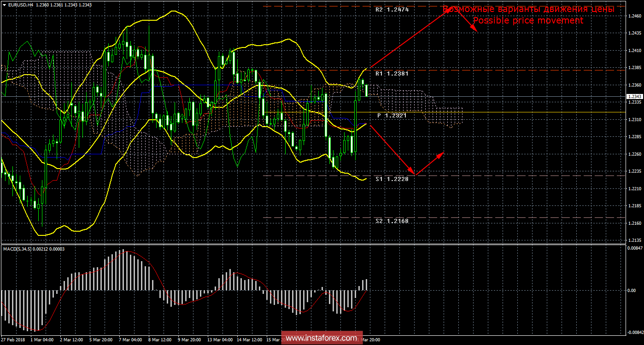Select the S1 1.2228 support label
The height and width of the screenshot is (345, 644).
click(392, 179)
